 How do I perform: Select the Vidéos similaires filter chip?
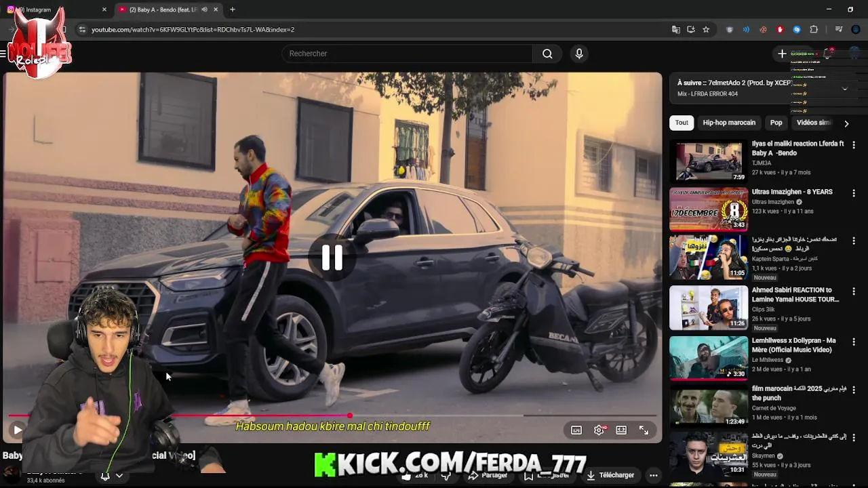(x=814, y=123)
